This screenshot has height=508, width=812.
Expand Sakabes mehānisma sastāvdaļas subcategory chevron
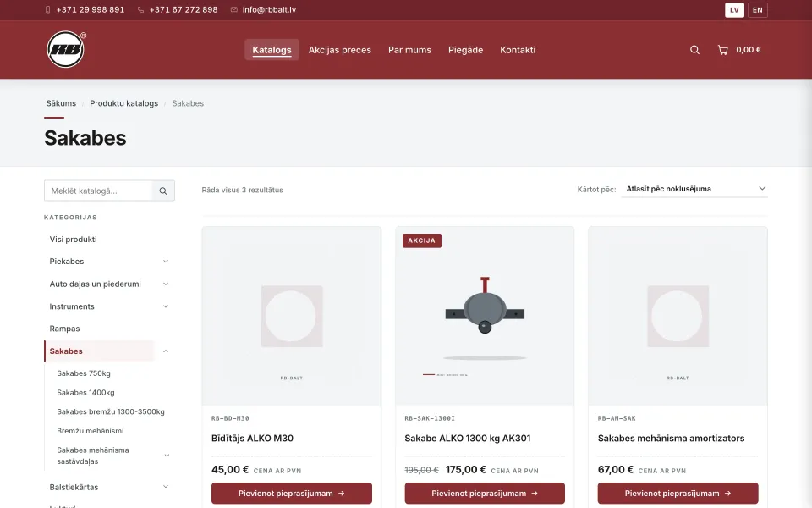167,456
